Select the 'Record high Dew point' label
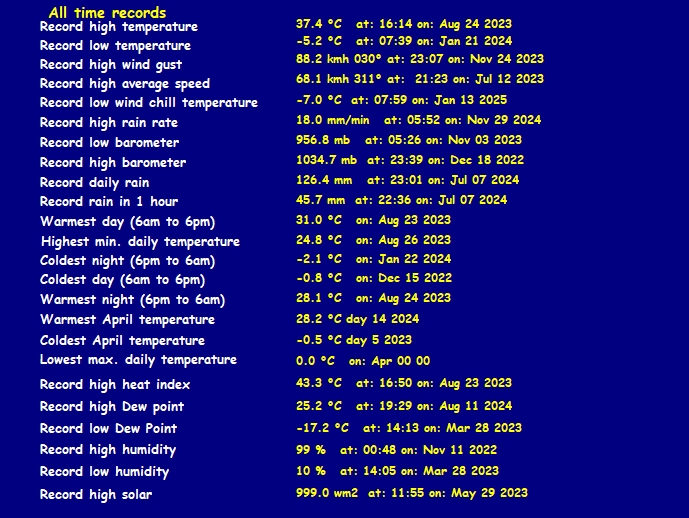The height and width of the screenshot is (518, 689). pos(112,407)
